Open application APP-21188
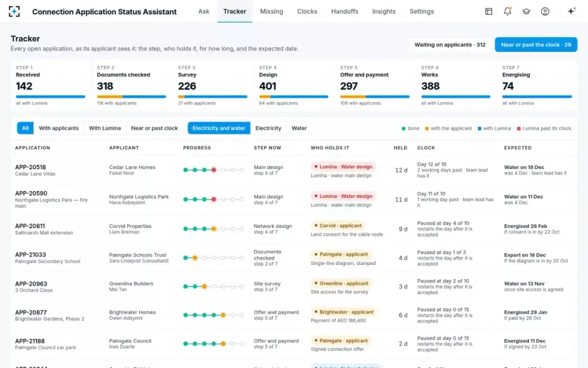Screen dimensions: 588x368 (30, 341)
